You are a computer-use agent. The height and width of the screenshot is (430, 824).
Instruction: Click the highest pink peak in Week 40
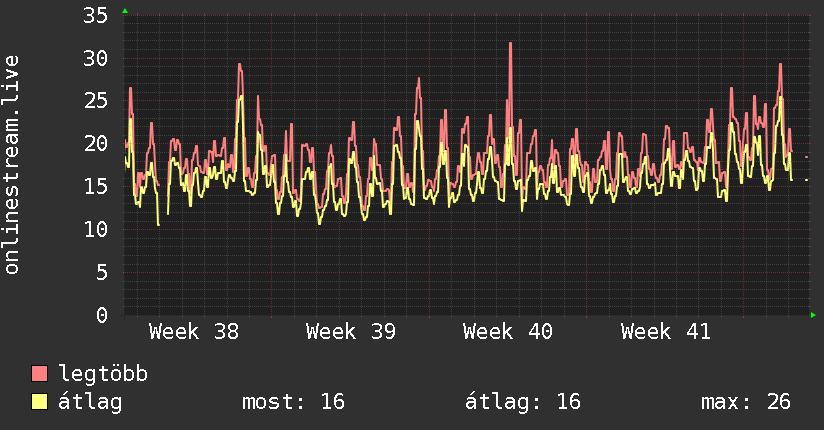coord(510,44)
